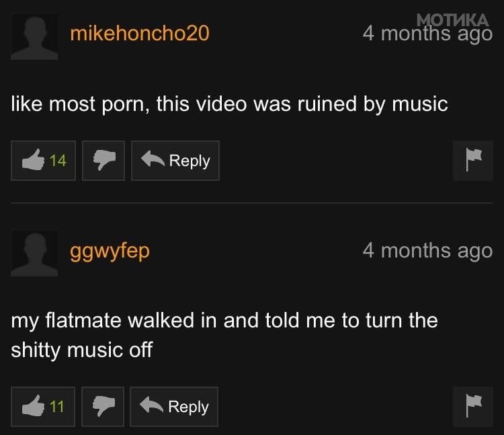
Task: Select the 'my flatmate walked in' comment text
Action: click(x=224, y=335)
